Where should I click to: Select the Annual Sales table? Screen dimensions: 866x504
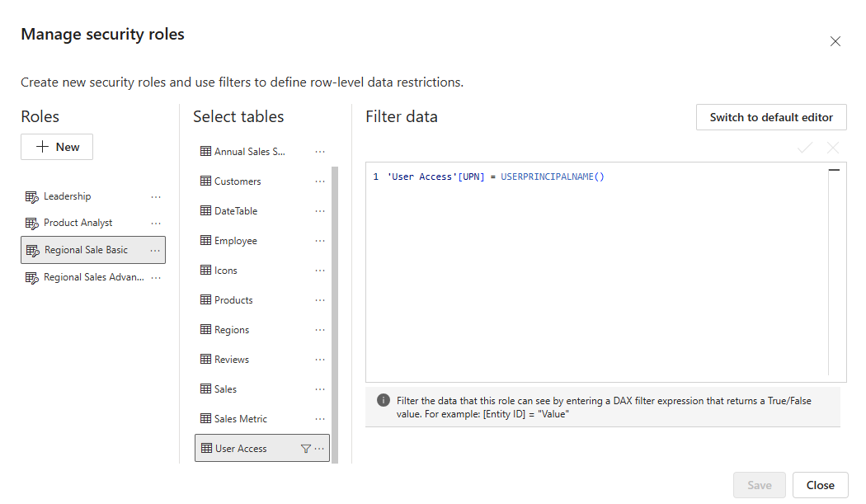(262, 152)
